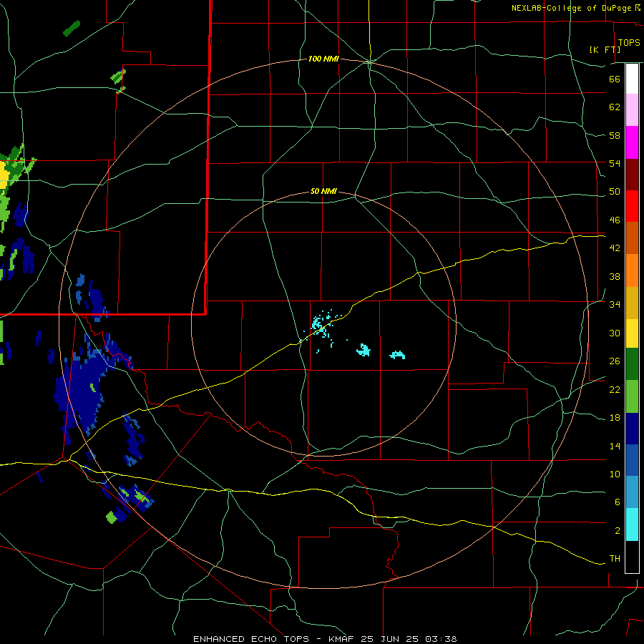Click the '50' legend value
644x644 pixels.
point(615,192)
